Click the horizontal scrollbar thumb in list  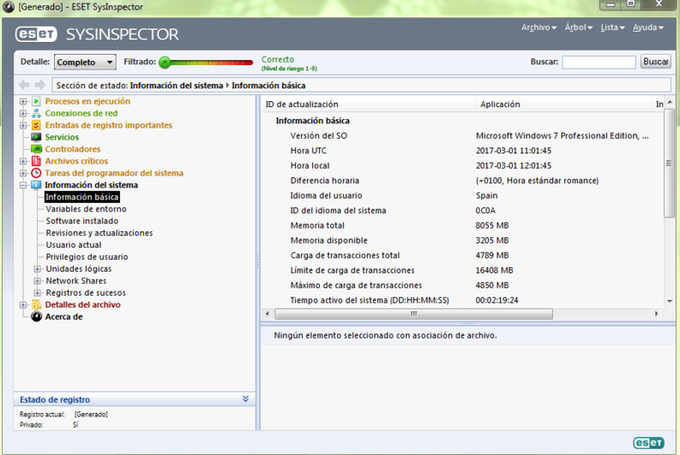414,314
